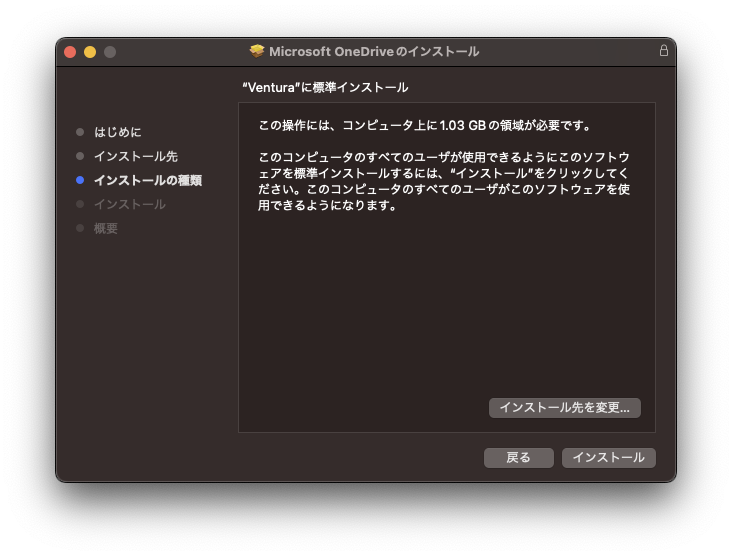Click the インストール button
This screenshot has height=556, width=732.
click(608, 457)
